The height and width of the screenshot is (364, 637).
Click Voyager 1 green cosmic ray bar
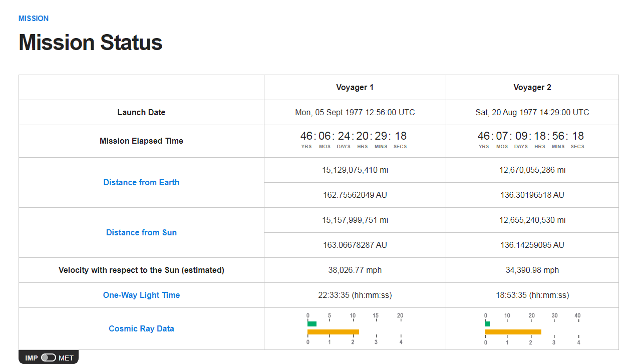[312, 324]
